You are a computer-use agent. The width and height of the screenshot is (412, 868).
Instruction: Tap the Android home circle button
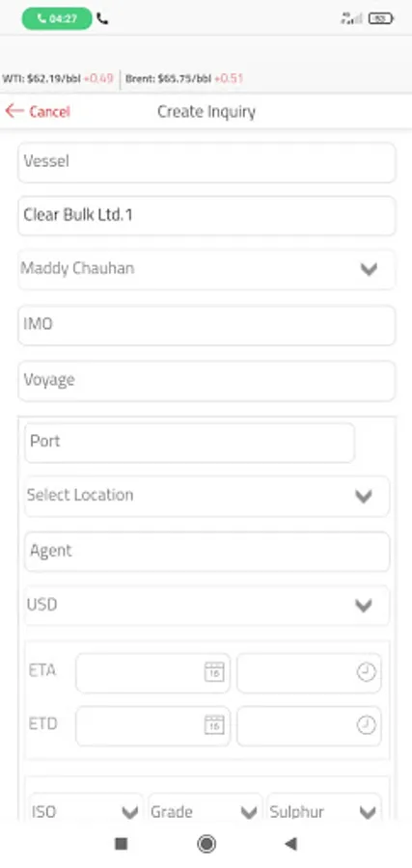206,844
